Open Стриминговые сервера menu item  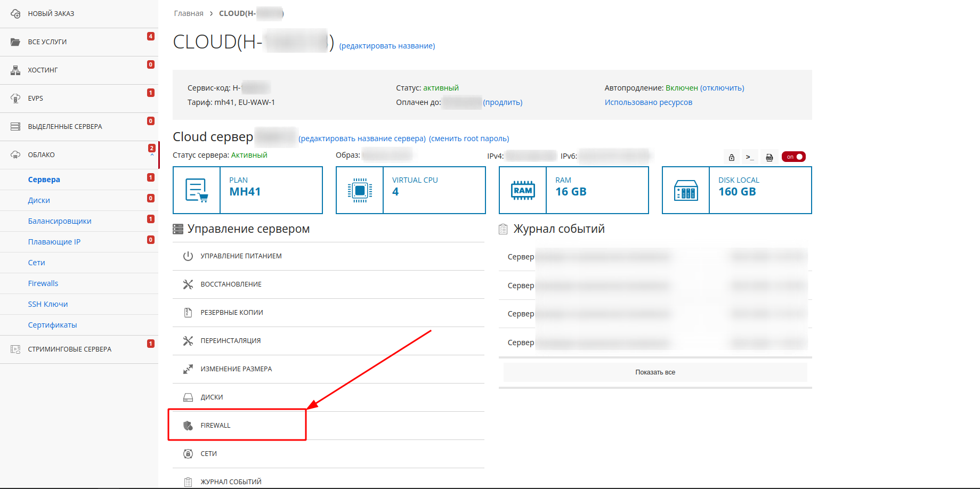click(x=79, y=349)
